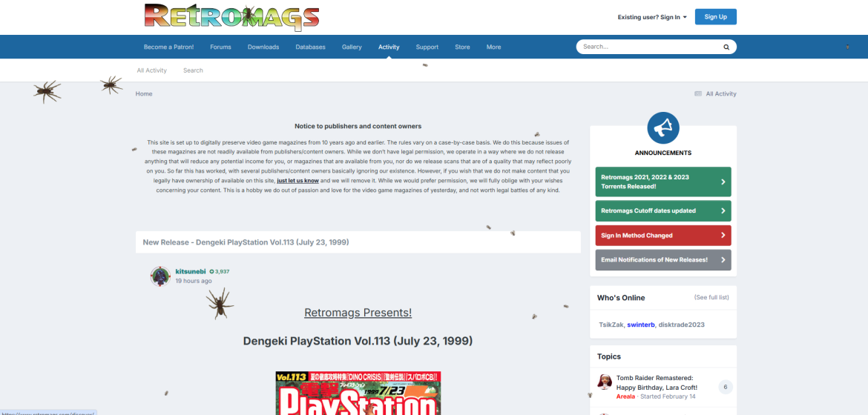Click the Sign Up button

(716, 16)
